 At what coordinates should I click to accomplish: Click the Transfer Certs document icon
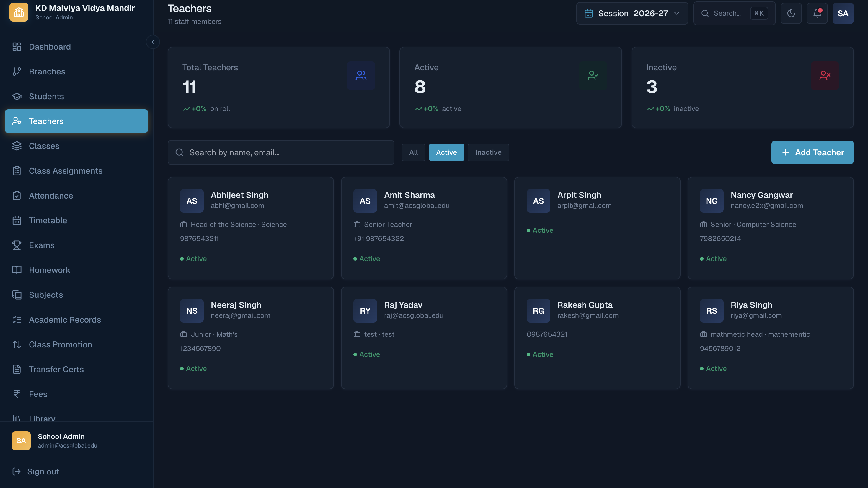[17, 369]
